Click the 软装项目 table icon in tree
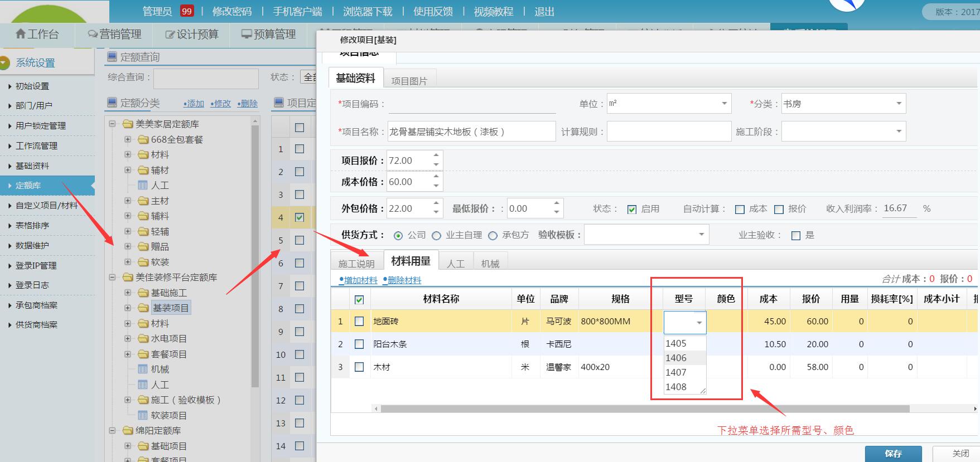Viewport: 980px width, 462px height. pyautogui.click(x=143, y=415)
